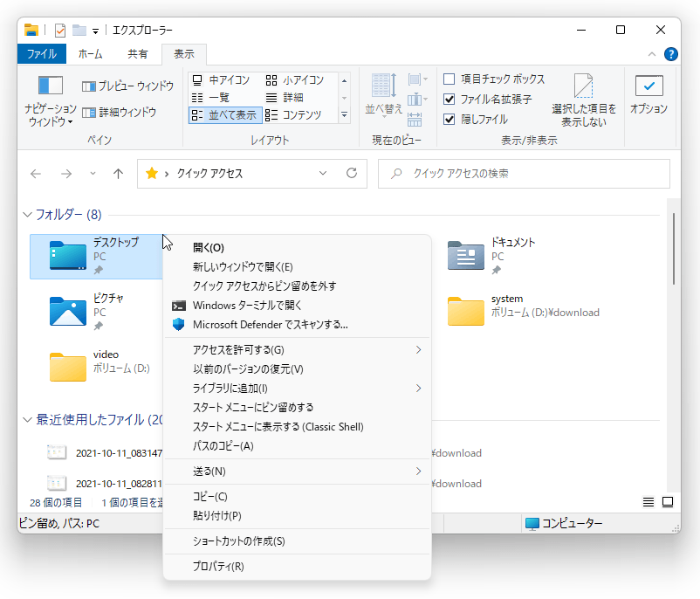Switch to the 共有 tab
700x599 pixels.
point(138,54)
